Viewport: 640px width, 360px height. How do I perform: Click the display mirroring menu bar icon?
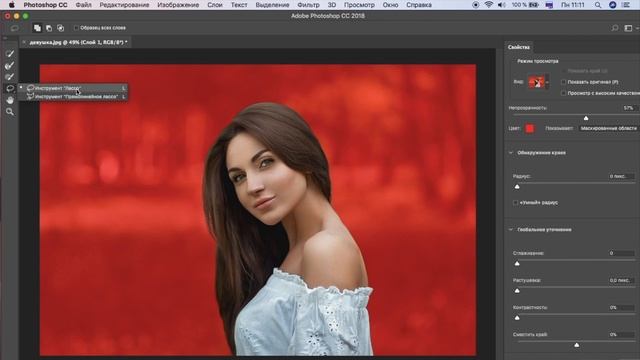point(549,5)
